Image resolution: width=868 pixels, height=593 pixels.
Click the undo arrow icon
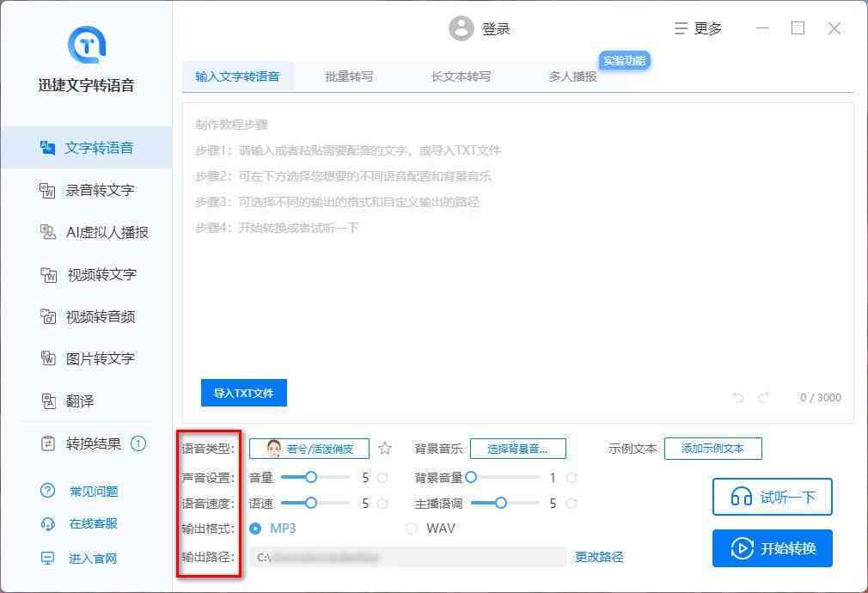point(738,398)
